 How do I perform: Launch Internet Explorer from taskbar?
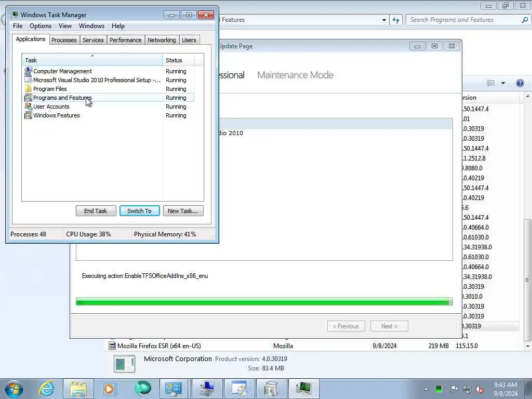coord(46,389)
